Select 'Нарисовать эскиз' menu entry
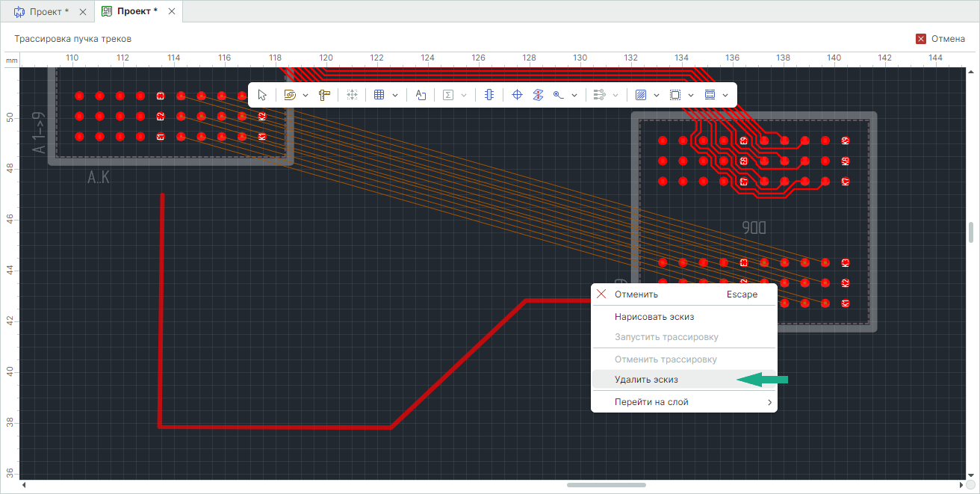 tap(654, 317)
